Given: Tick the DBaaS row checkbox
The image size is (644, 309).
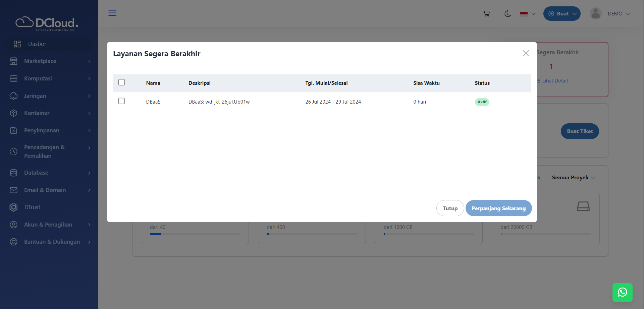Looking at the screenshot, I should click(x=121, y=101).
